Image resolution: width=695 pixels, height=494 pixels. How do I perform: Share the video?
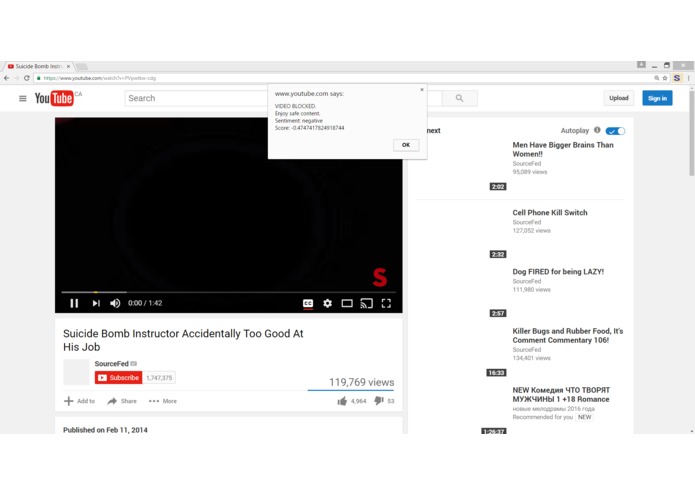pos(122,401)
